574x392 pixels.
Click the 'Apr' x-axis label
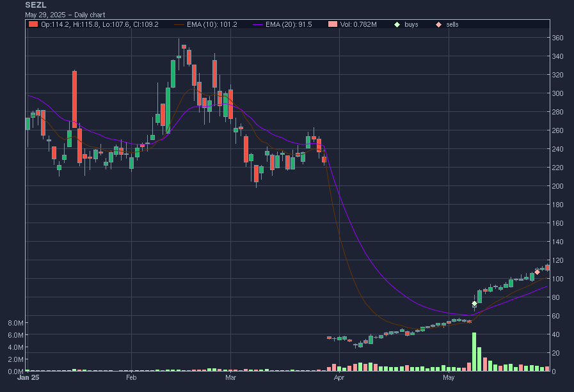tap(339, 377)
